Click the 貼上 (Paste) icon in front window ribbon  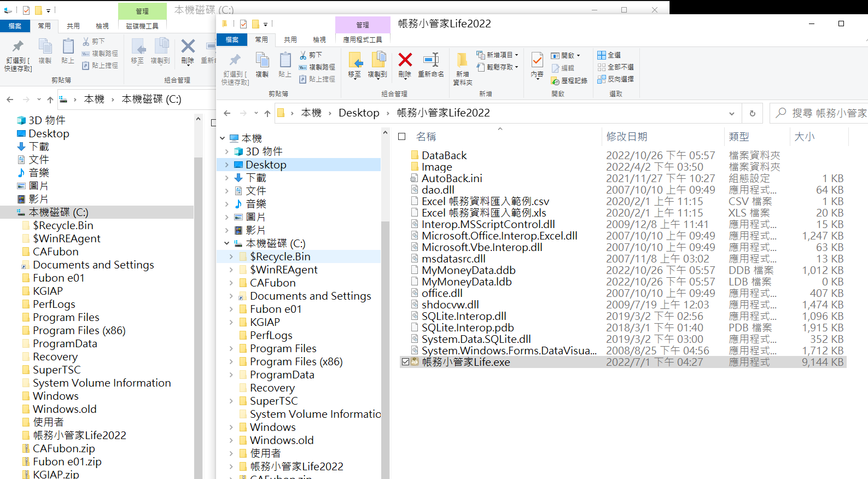click(285, 65)
